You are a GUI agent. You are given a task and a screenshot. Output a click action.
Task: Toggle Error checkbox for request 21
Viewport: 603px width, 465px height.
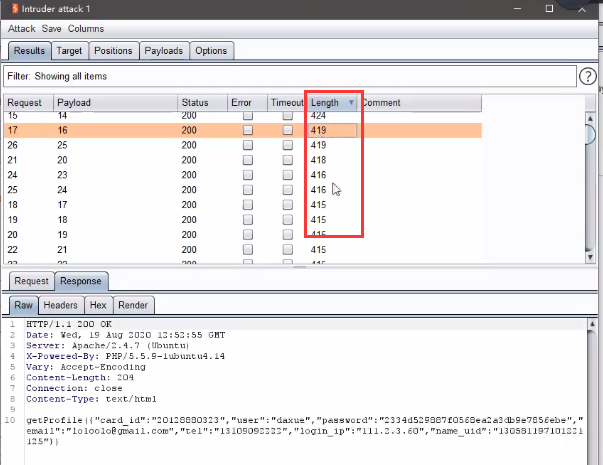click(247, 160)
